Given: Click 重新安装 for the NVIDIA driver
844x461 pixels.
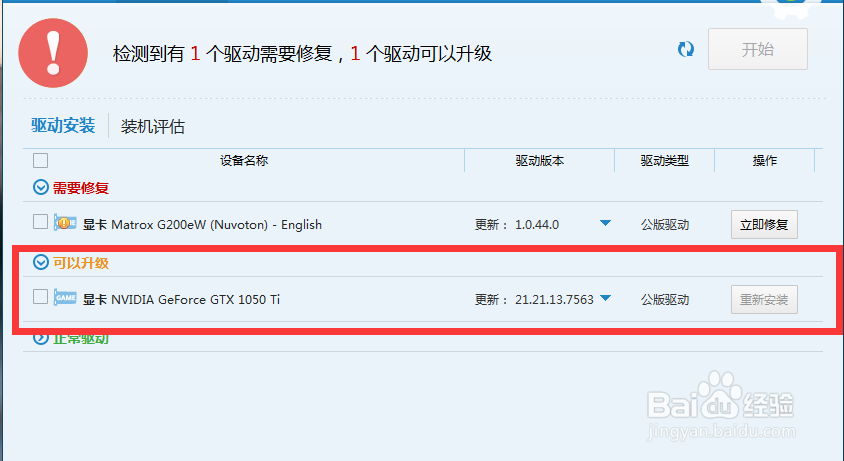Looking at the screenshot, I should (x=764, y=299).
